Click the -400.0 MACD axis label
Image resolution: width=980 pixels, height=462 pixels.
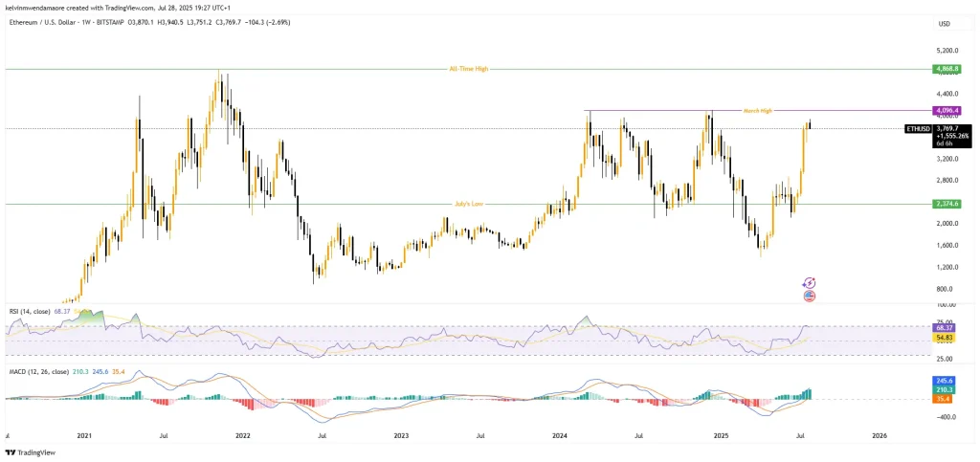pyautogui.click(x=946, y=417)
